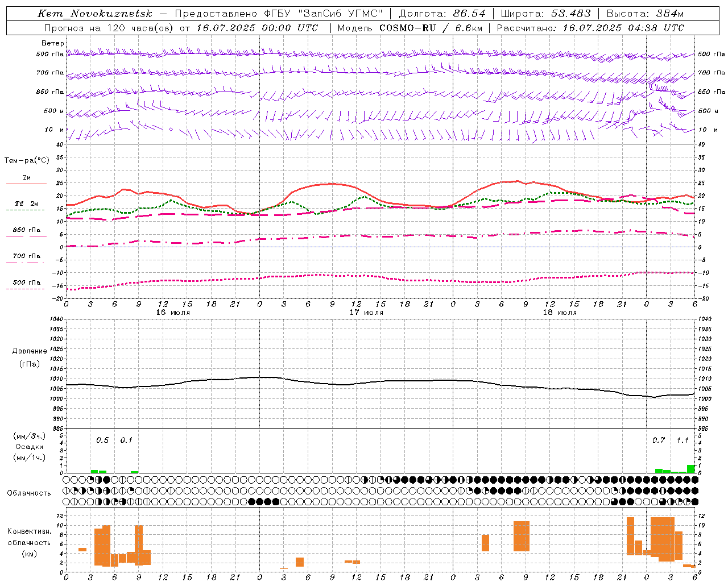The height and width of the screenshot is (582, 728).
Task: Select the 850 гПа temperature legend entry
Action: coord(26,230)
